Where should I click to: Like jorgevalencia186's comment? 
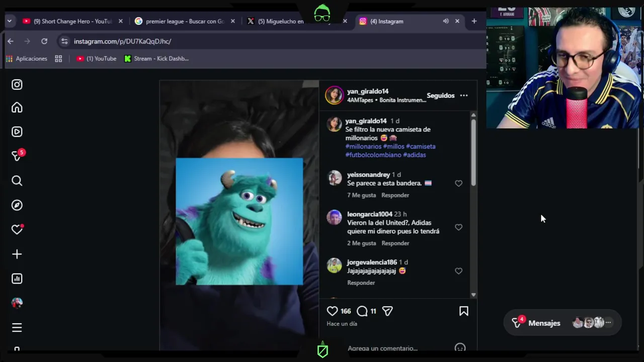coord(458,271)
